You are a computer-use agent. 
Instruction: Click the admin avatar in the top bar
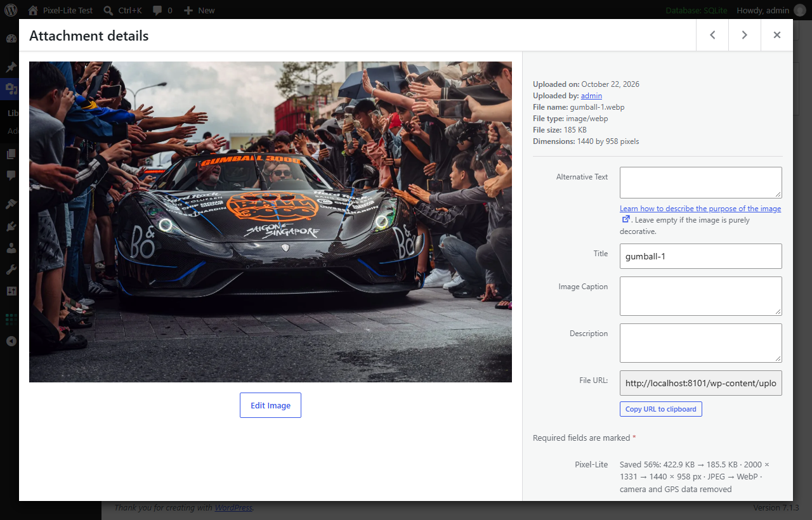pyautogui.click(x=800, y=10)
